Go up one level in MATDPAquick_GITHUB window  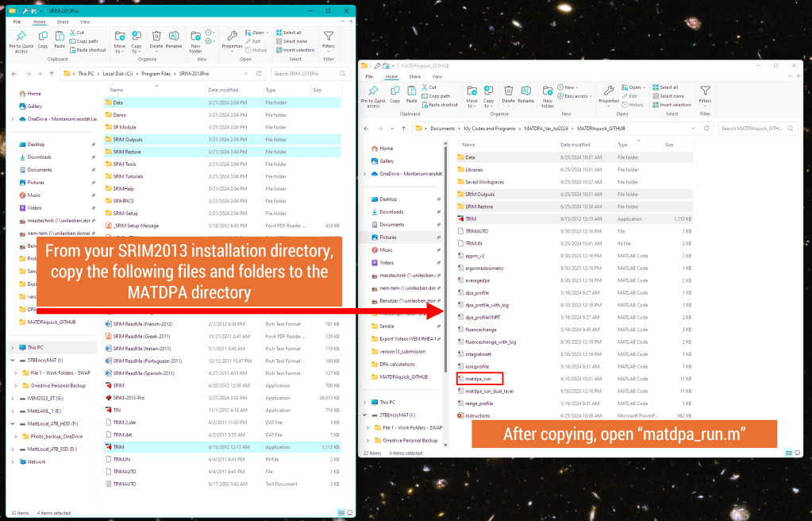pos(402,128)
